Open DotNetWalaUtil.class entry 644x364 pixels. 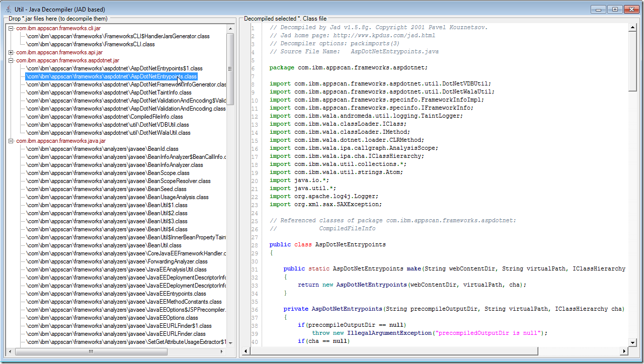coord(108,133)
